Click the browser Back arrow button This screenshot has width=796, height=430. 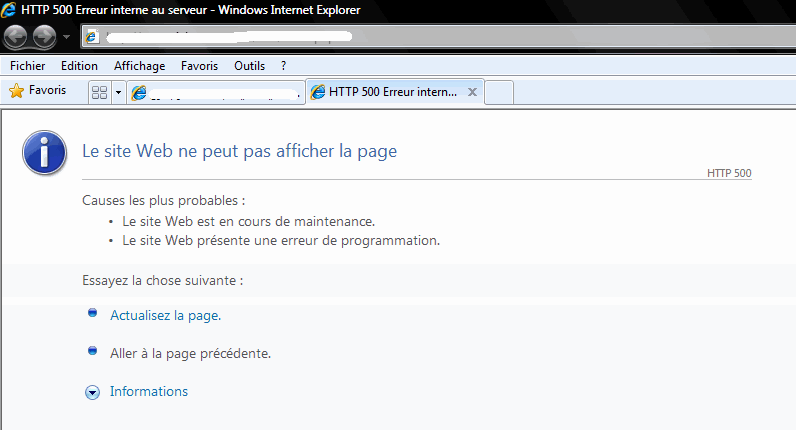coord(16,37)
